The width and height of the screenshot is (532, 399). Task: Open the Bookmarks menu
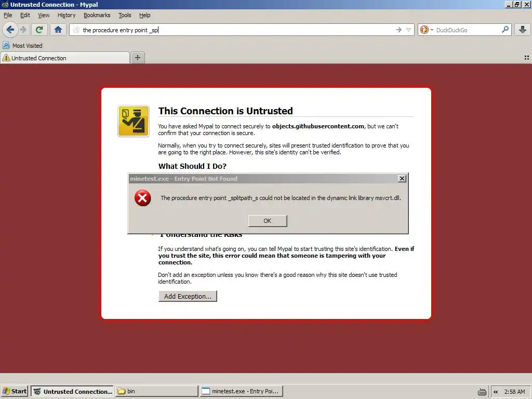click(x=97, y=15)
